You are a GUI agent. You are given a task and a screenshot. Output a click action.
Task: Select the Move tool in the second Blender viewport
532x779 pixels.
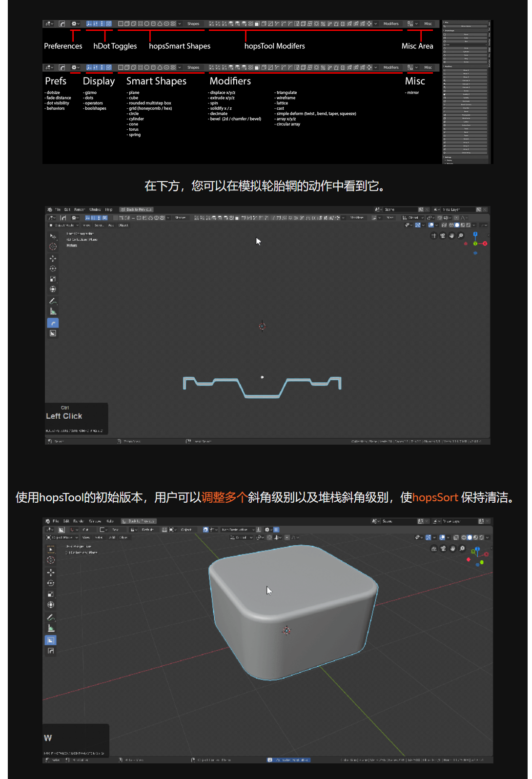click(x=51, y=572)
